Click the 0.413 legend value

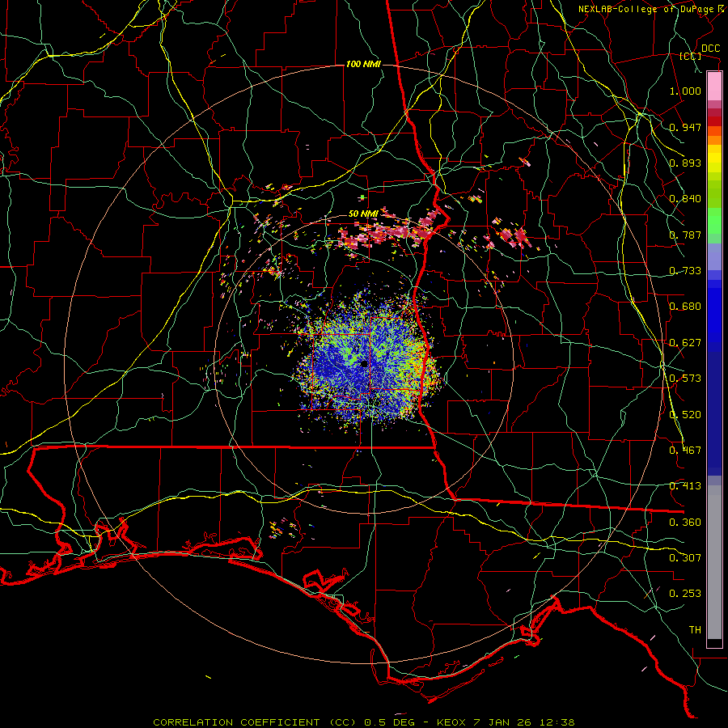pos(685,486)
